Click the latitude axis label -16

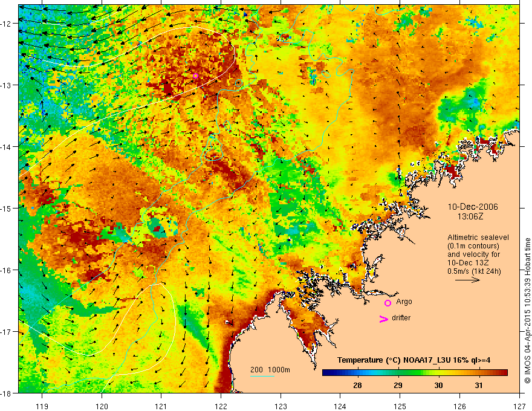point(7,270)
